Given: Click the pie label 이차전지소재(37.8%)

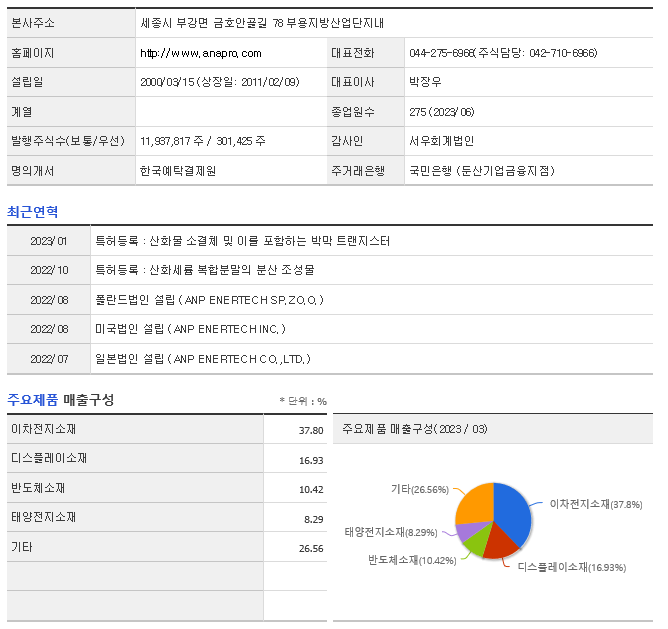Looking at the screenshot, I should [x=596, y=504].
